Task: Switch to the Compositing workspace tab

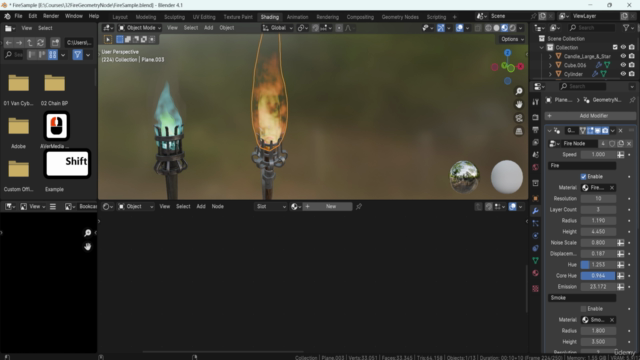Action: [360, 17]
